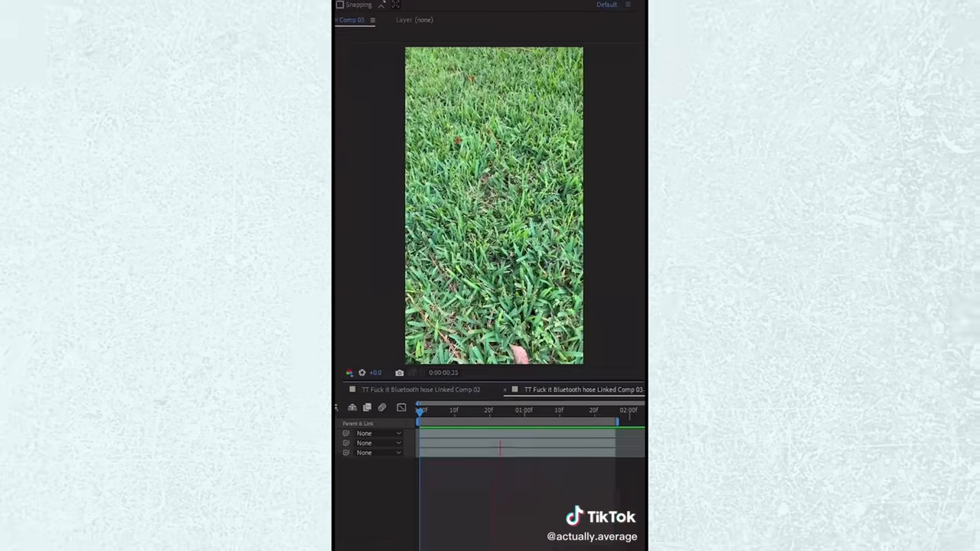The image size is (980, 551).
Task: Enable the Snapping checkbox
Action: [x=340, y=5]
